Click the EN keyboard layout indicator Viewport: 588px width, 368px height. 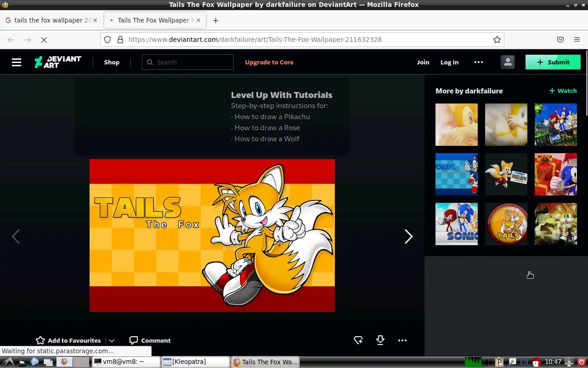(524, 362)
